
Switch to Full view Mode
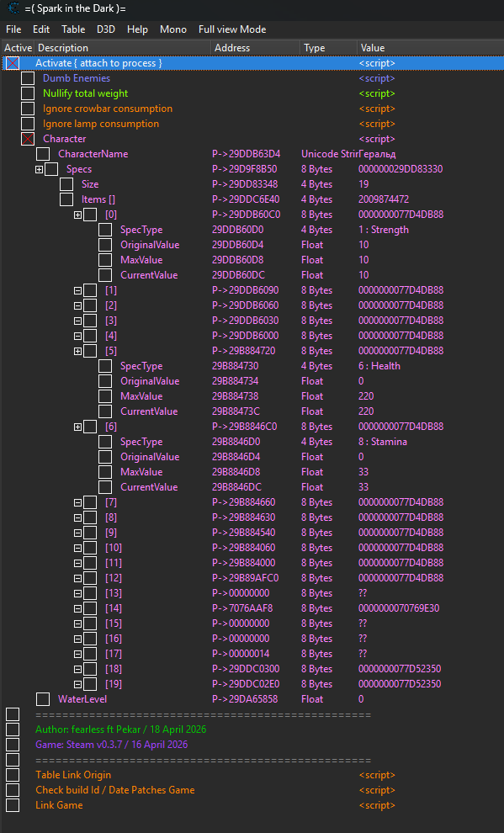point(232,29)
